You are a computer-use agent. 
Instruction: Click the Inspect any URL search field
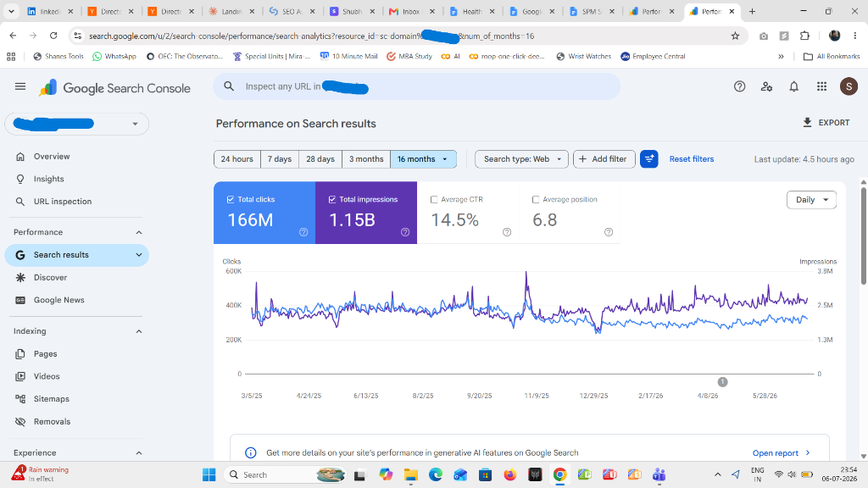[x=416, y=86]
